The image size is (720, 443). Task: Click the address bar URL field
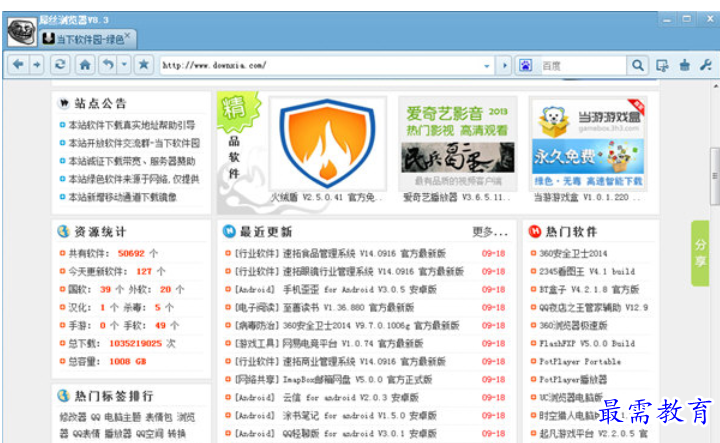(321, 65)
